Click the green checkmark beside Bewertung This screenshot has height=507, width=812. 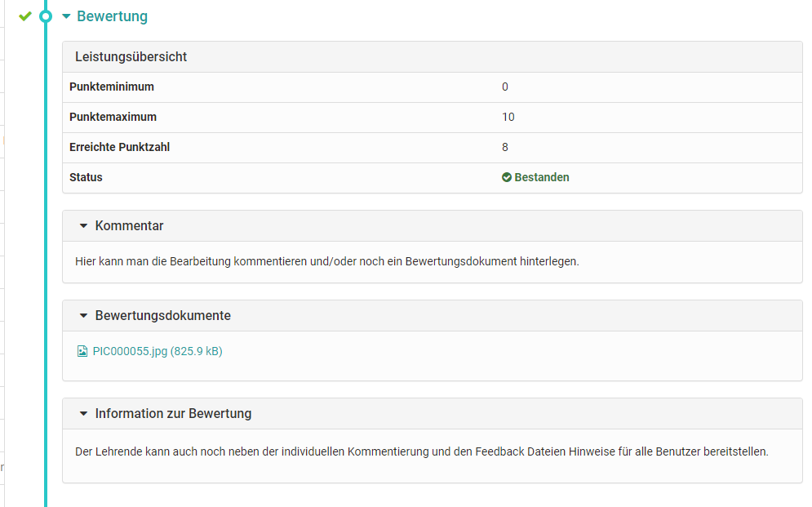click(24, 16)
